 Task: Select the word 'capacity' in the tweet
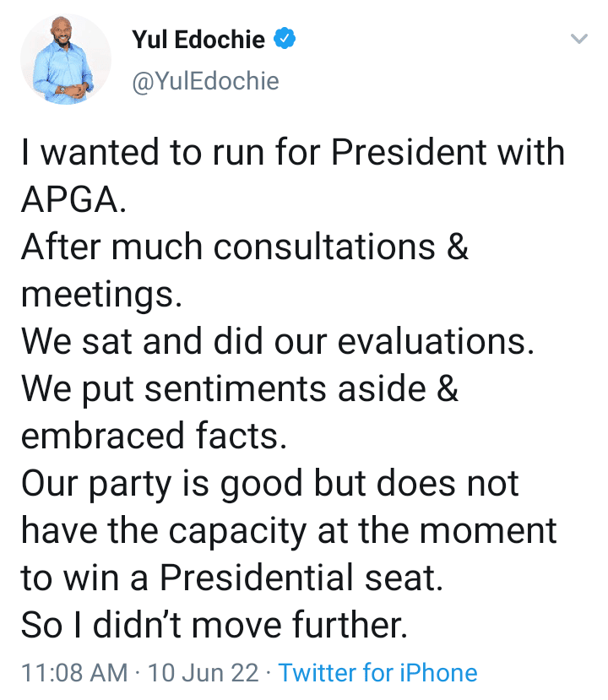click(237, 532)
